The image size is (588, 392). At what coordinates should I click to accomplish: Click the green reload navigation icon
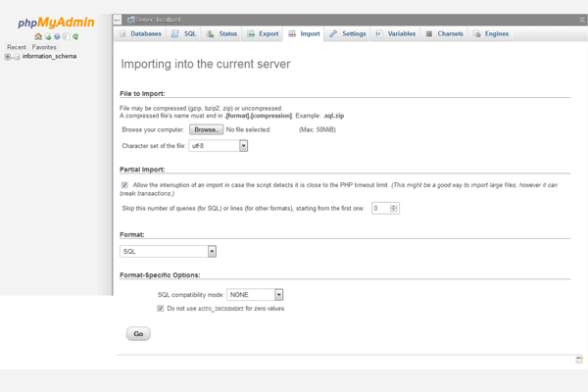[x=75, y=37]
